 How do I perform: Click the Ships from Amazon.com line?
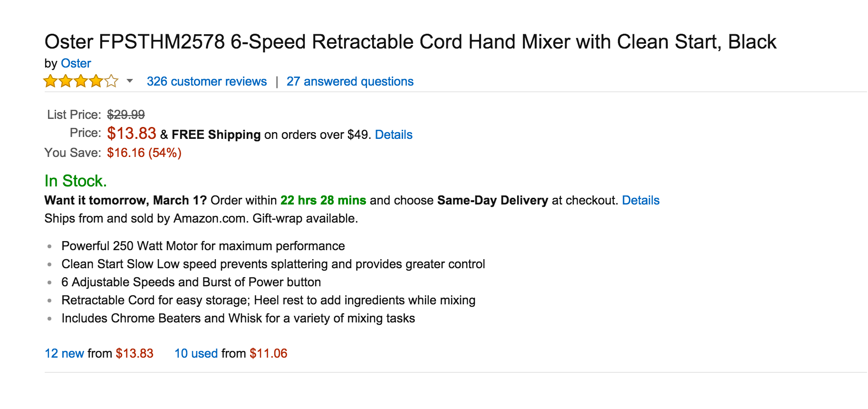[x=201, y=218]
